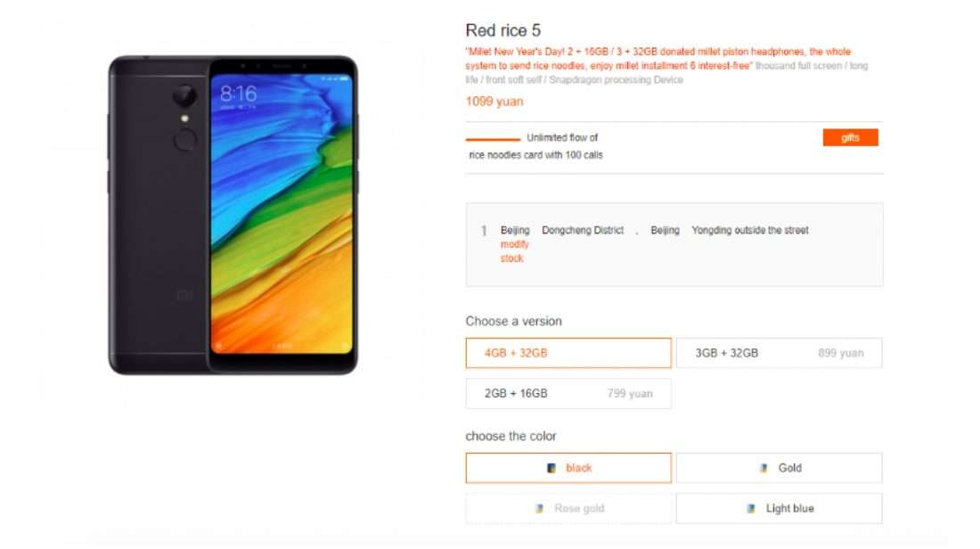
Task: Click the location marker icon beside Beijing
Action: tap(484, 231)
